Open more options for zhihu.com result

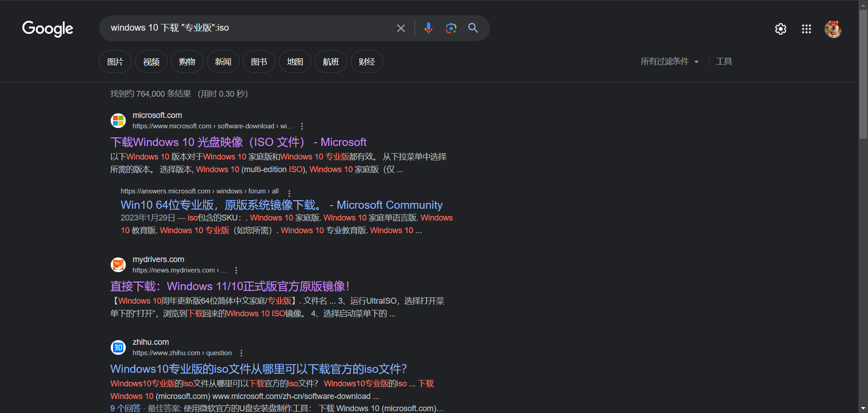(241, 353)
